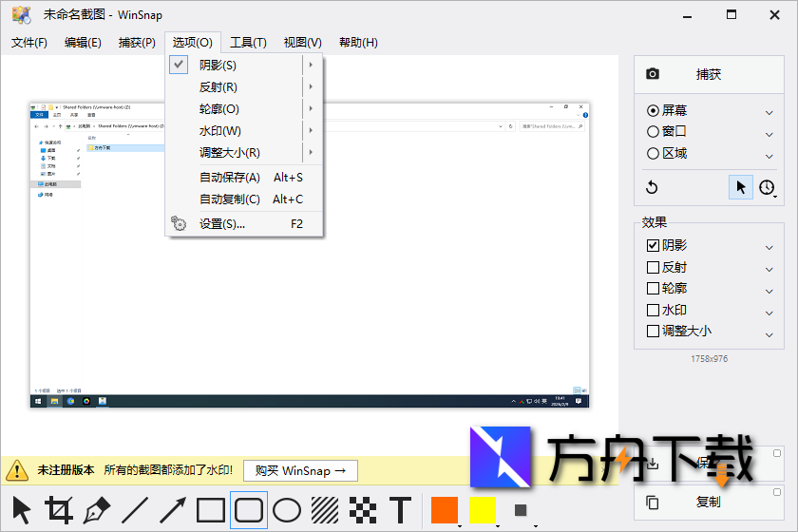Select the Pen drawing tool
This screenshot has width=798, height=532.
(x=97, y=510)
